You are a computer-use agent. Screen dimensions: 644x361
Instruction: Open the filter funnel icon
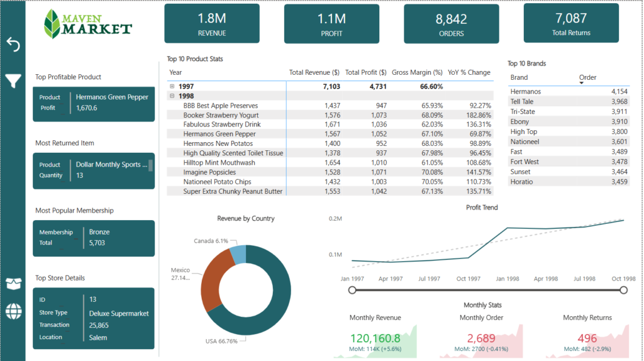[x=13, y=81]
